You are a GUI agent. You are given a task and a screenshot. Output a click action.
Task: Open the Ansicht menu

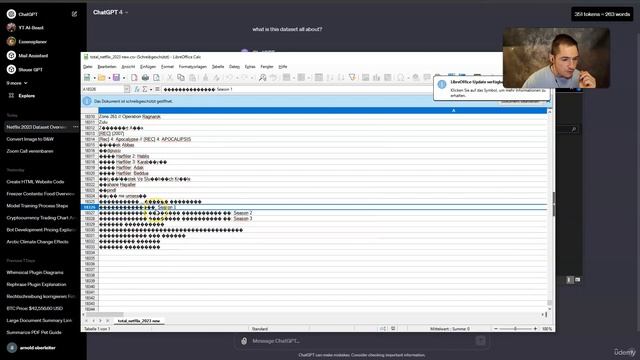click(128, 67)
